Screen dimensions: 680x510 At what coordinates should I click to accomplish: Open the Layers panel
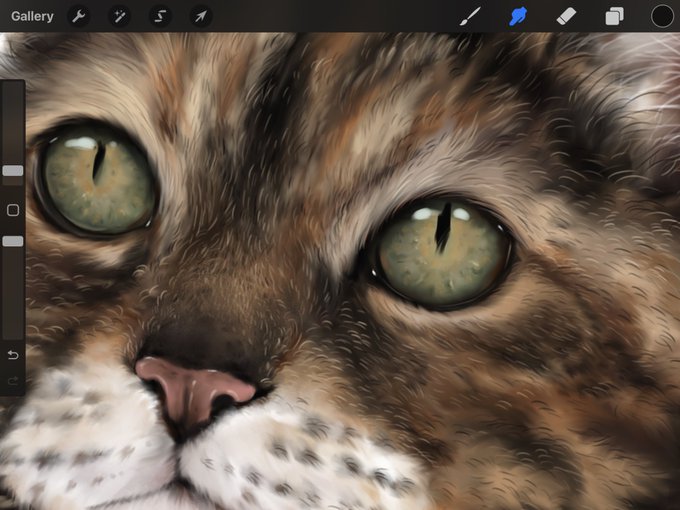(x=615, y=16)
